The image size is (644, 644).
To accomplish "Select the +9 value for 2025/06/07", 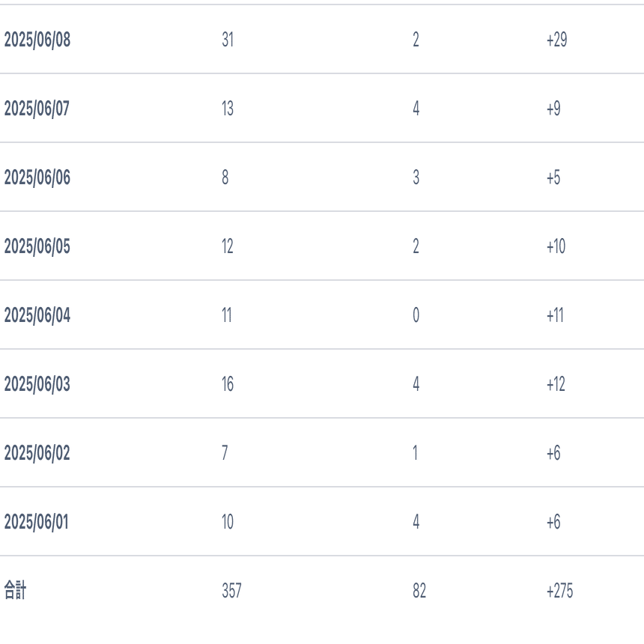I will point(553,109).
